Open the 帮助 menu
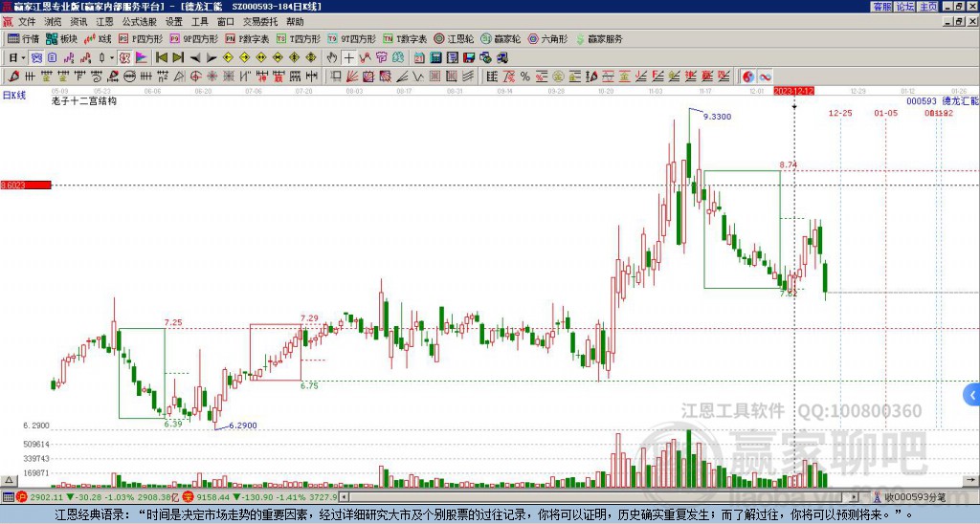 [295, 22]
